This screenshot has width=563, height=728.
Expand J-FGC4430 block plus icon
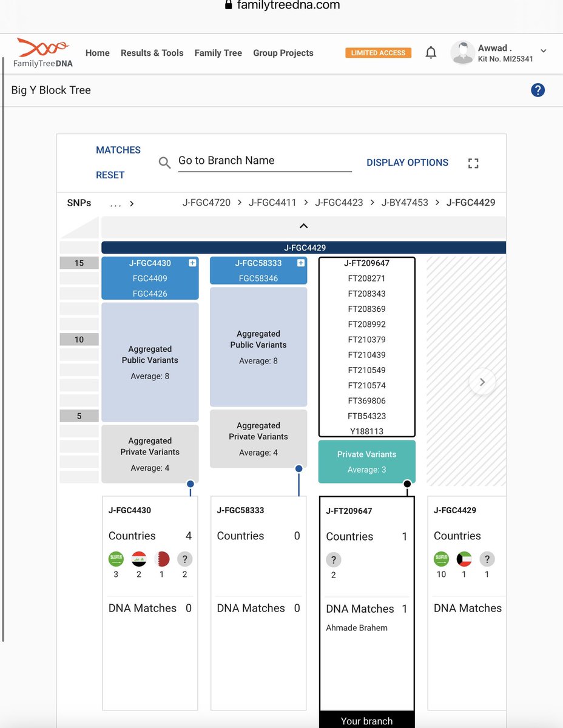[x=192, y=263]
